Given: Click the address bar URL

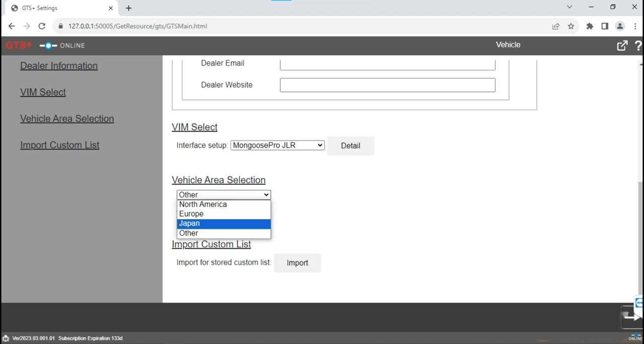Looking at the screenshot, I should click(138, 26).
